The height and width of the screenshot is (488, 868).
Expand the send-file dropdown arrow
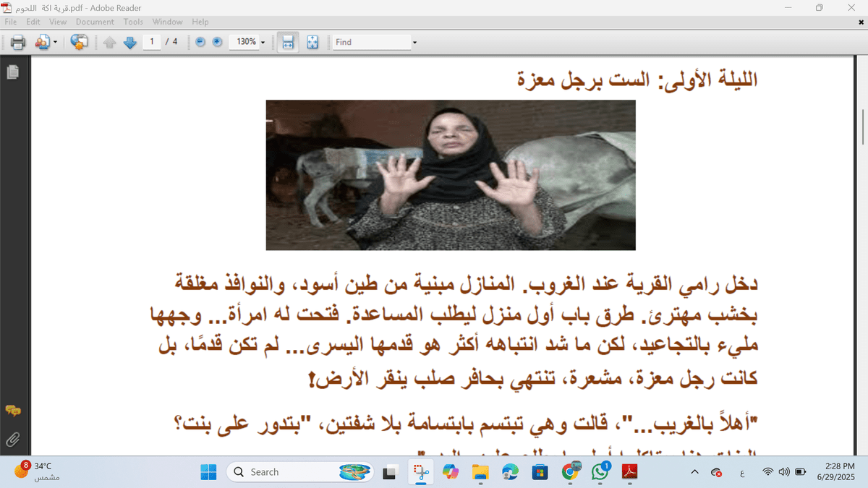click(x=56, y=42)
